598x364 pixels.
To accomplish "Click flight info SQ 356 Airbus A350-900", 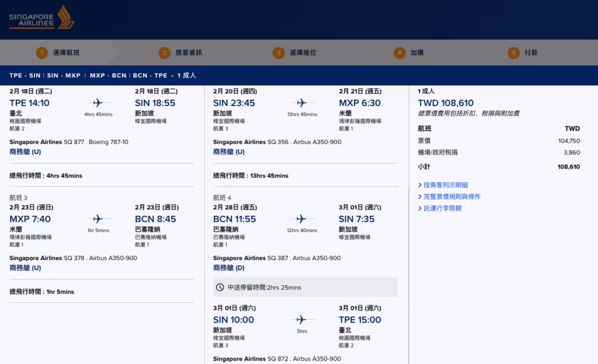I will coord(277,142).
